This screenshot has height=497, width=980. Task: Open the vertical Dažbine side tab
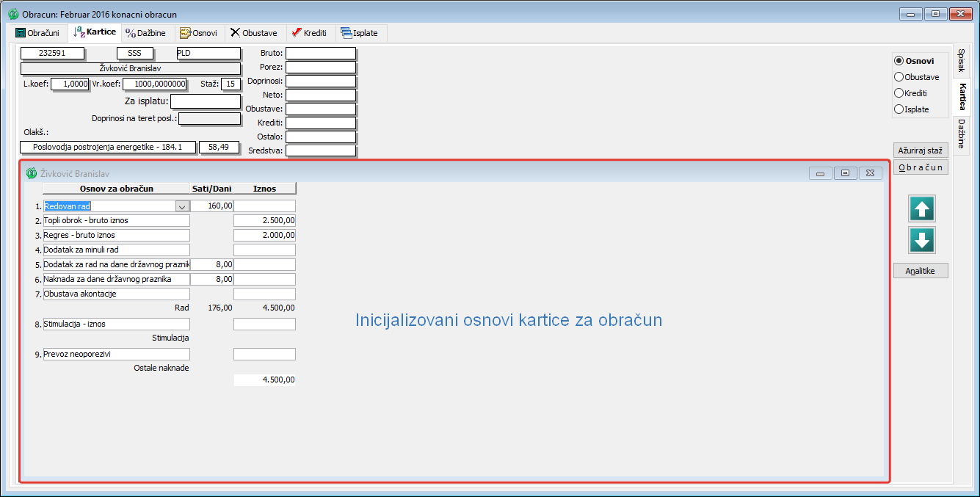[961, 134]
